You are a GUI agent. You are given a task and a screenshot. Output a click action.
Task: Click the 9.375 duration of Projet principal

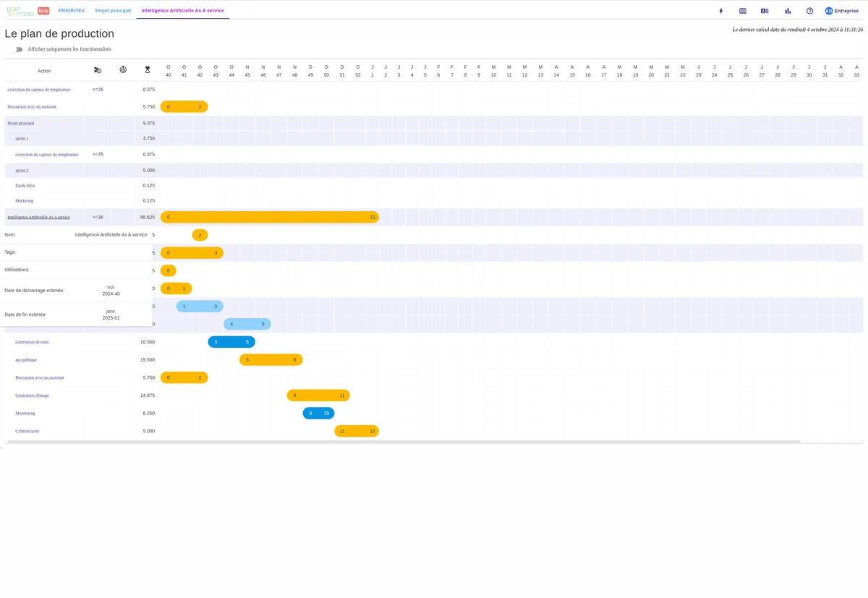pyautogui.click(x=149, y=123)
